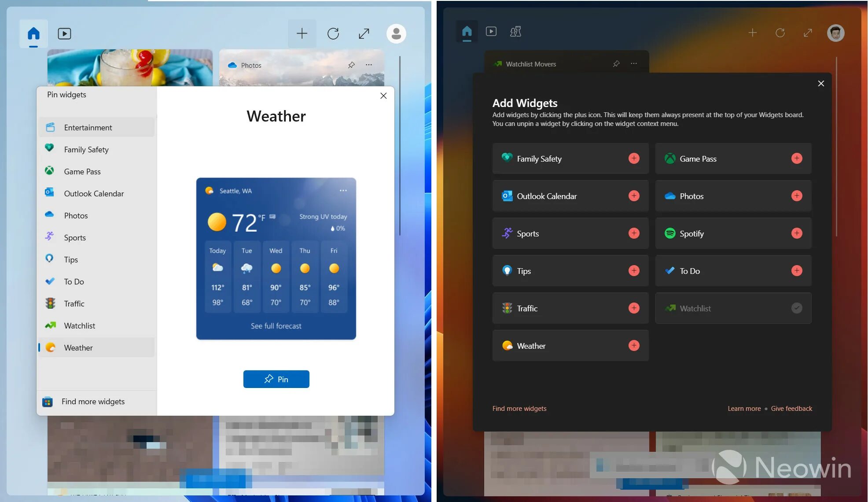
Task: Click the Sports icon in Add Widgets
Action: tap(507, 233)
